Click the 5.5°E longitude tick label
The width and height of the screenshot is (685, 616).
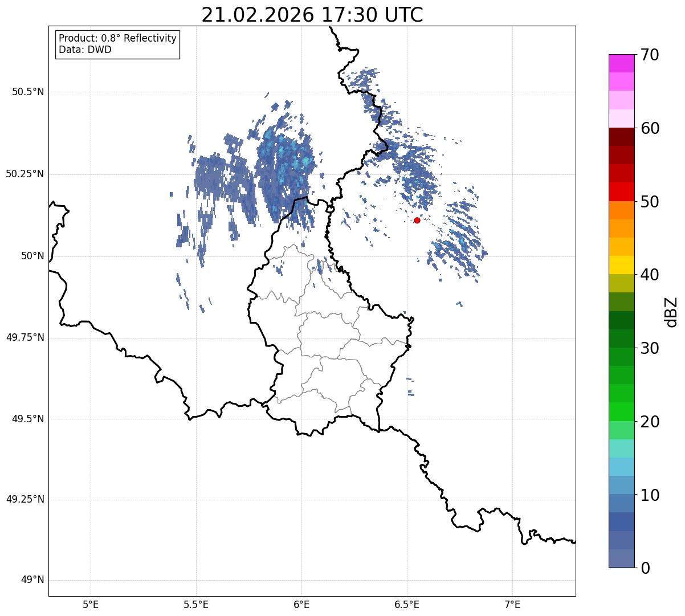coord(196,604)
